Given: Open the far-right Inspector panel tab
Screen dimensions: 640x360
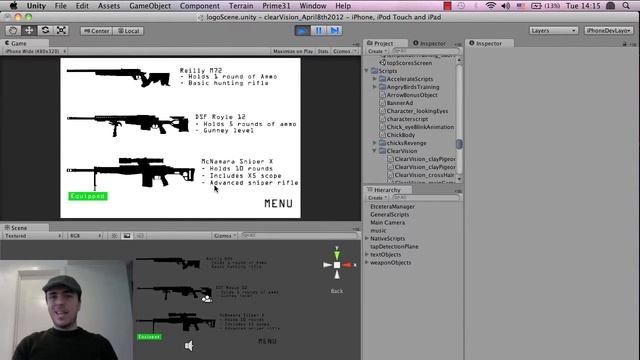Looking at the screenshot, I should (x=489, y=43).
